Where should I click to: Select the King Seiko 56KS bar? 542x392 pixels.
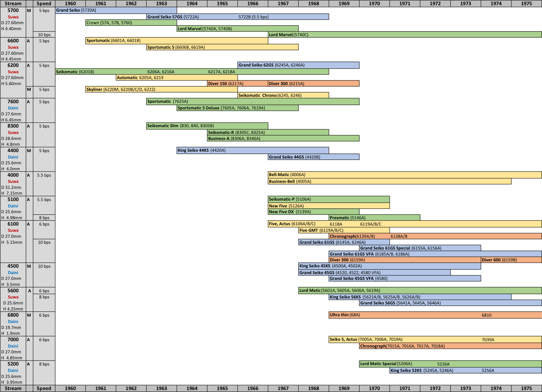420,297
